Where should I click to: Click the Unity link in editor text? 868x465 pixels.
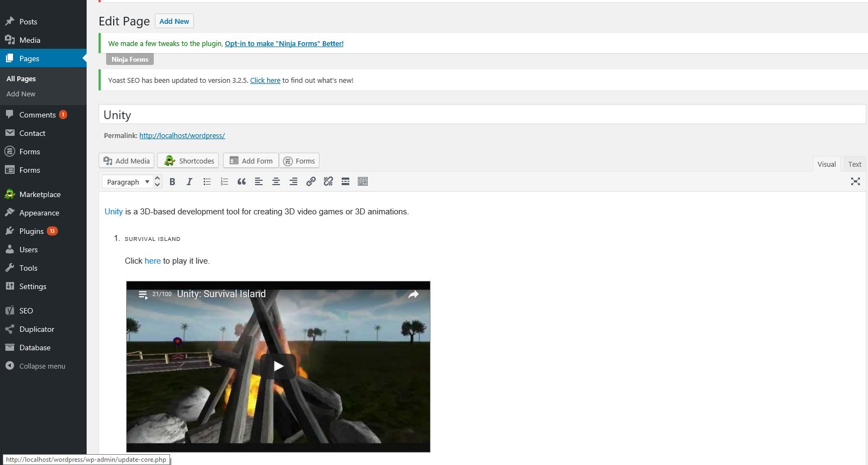coord(114,212)
